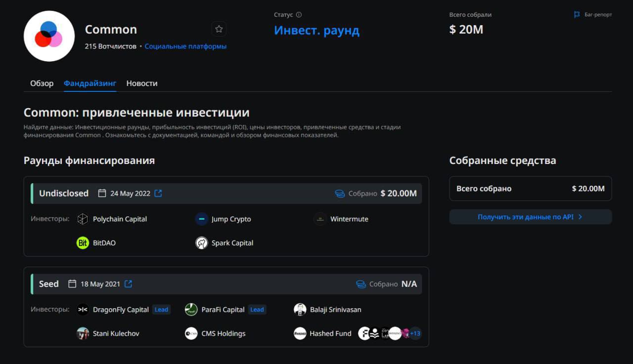Click coins icon in Undisclosed round
This screenshot has width=633, height=364.
(x=340, y=194)
